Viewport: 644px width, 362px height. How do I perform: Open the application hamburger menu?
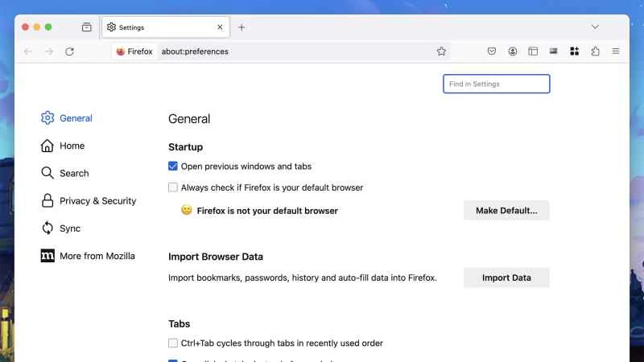[616, 51]
